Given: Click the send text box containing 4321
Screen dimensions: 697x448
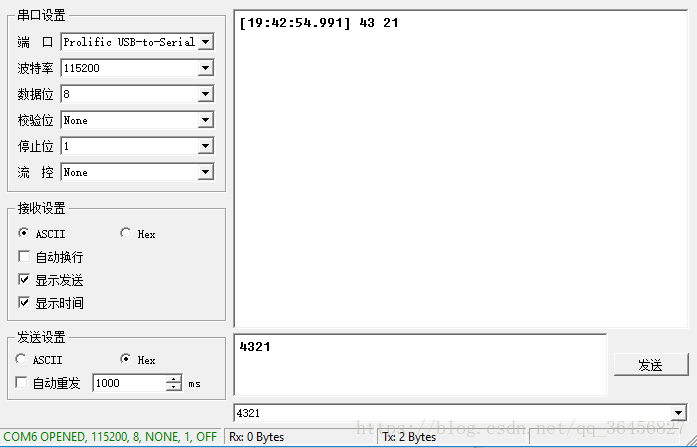Looking at the screenshot, I should [420, 364].
